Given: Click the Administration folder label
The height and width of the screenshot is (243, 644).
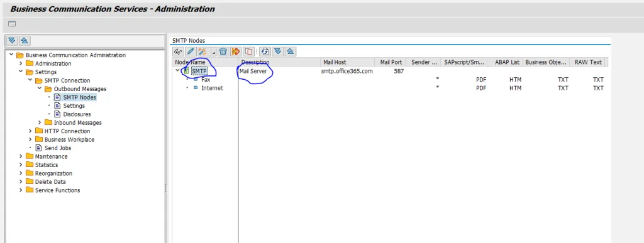Looking at the screenshot, I should pos(53,63).
